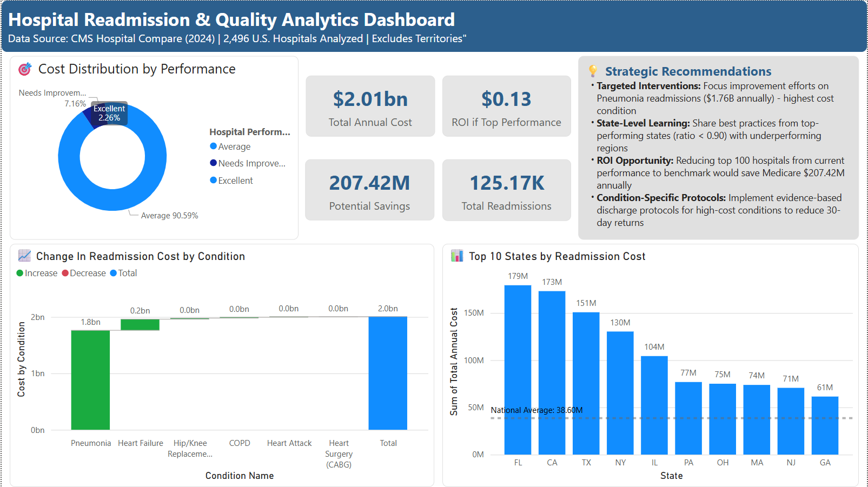Select Average in the Hospital Performance legend
The image size is (868, 487).
coord(235,146)
